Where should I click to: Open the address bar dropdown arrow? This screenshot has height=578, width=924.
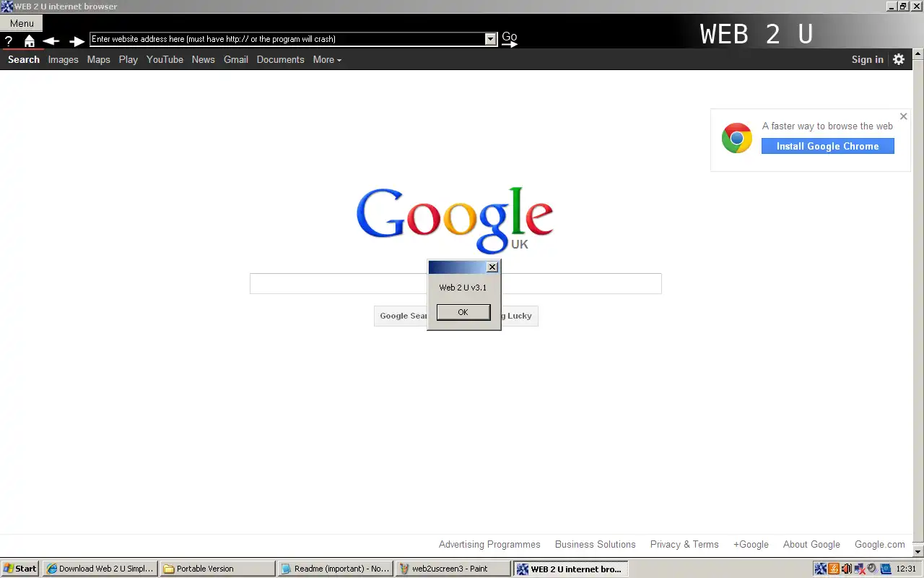click(x=491, y=39)
